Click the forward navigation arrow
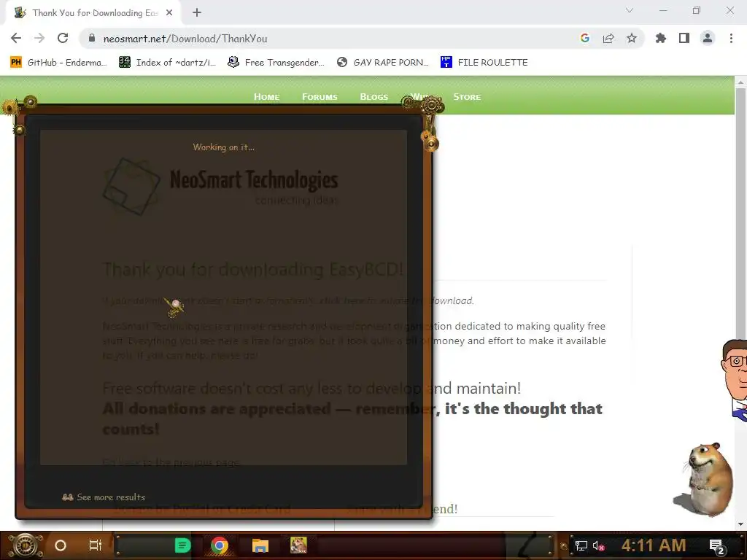Screen dimensions: 747x560 (x=39, y=38)
